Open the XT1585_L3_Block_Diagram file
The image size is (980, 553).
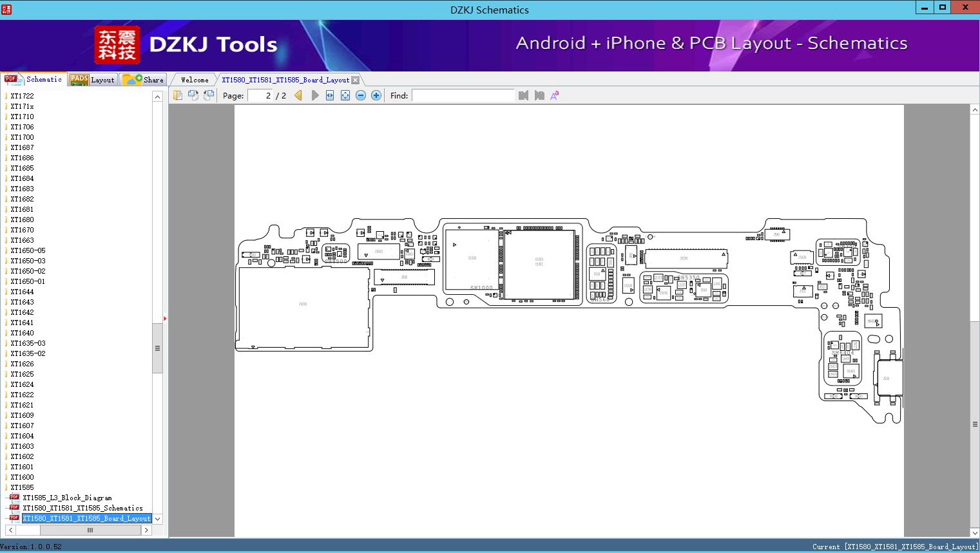tap(67, 498)
